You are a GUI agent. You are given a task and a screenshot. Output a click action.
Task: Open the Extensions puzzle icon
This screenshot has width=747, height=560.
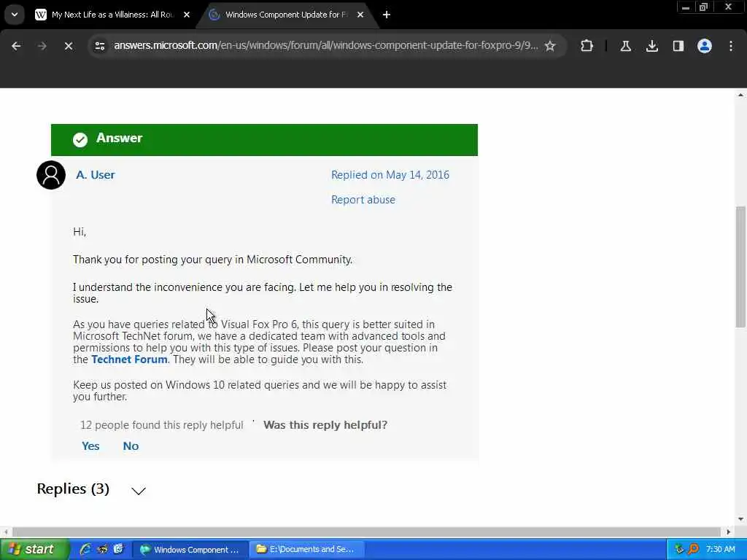pos(587,46)
